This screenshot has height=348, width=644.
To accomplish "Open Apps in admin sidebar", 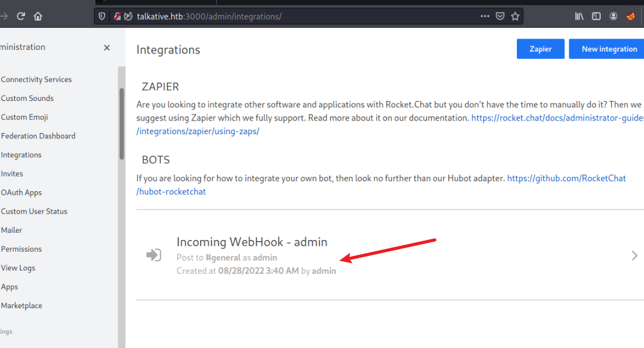I will (10, 287).
